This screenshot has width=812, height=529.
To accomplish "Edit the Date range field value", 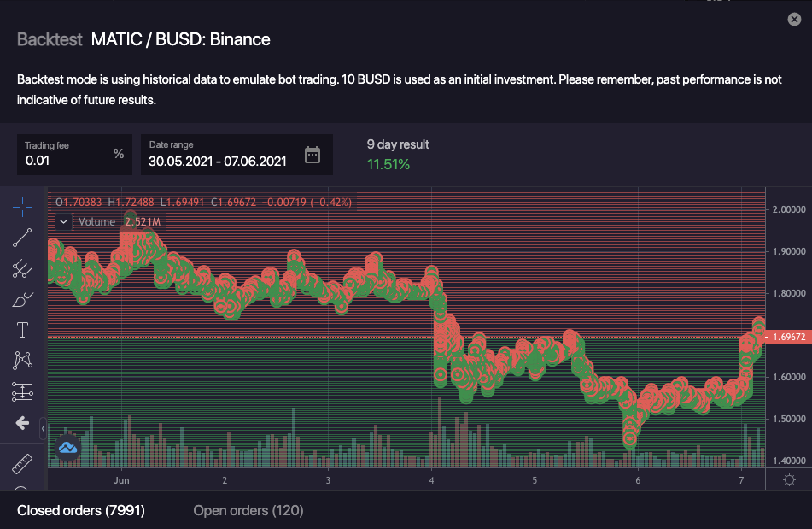I will [x=218, y=162].
